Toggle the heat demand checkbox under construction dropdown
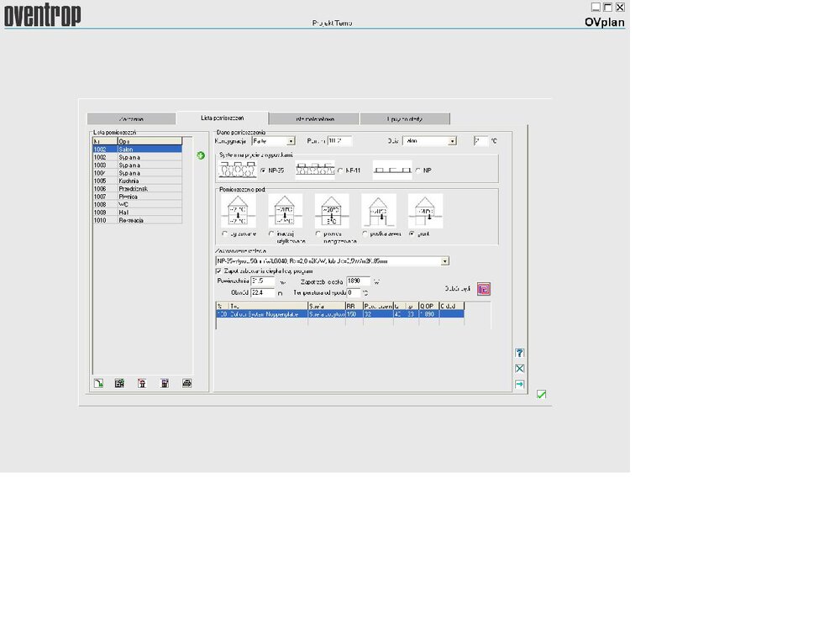The width and height of the screenshot is (840, 630). [x=219, y=271]
